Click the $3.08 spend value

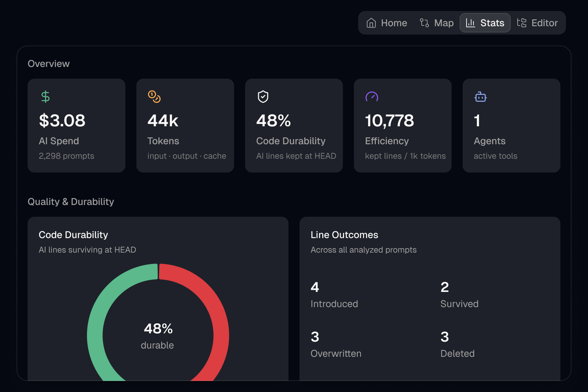coord(62,120)
